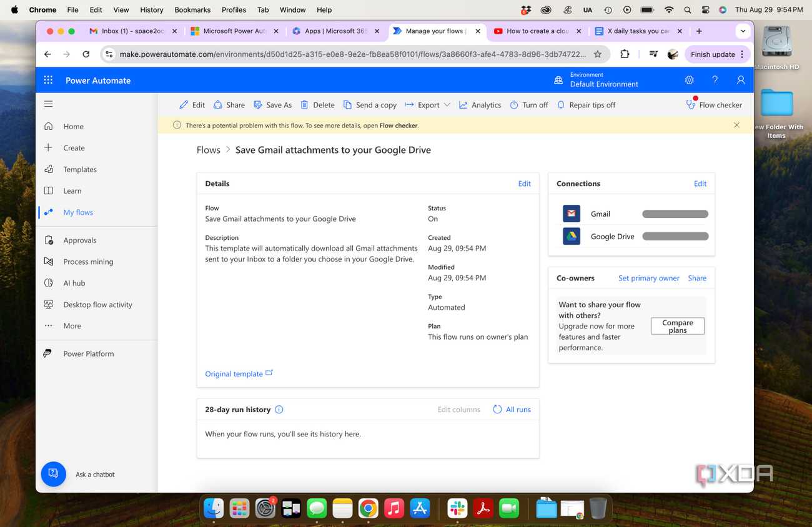Switch to X daily tasks tab
Viewport: 812px width, 527px height.
[x=638, y=31]
